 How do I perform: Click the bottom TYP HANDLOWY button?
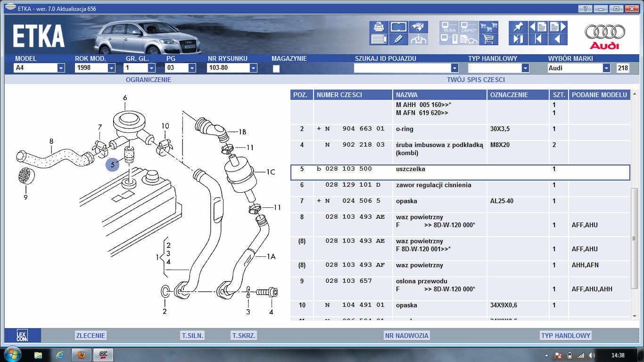tap(566, 336)
